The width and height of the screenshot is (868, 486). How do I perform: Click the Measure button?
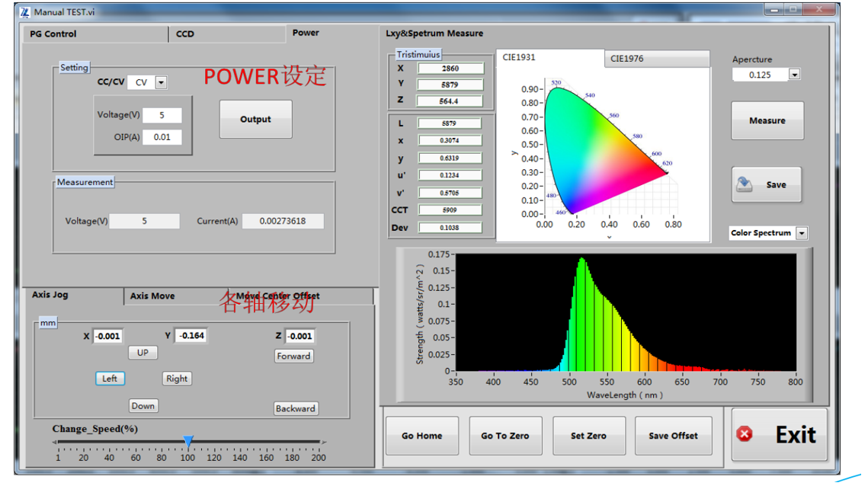coord(767,120)
